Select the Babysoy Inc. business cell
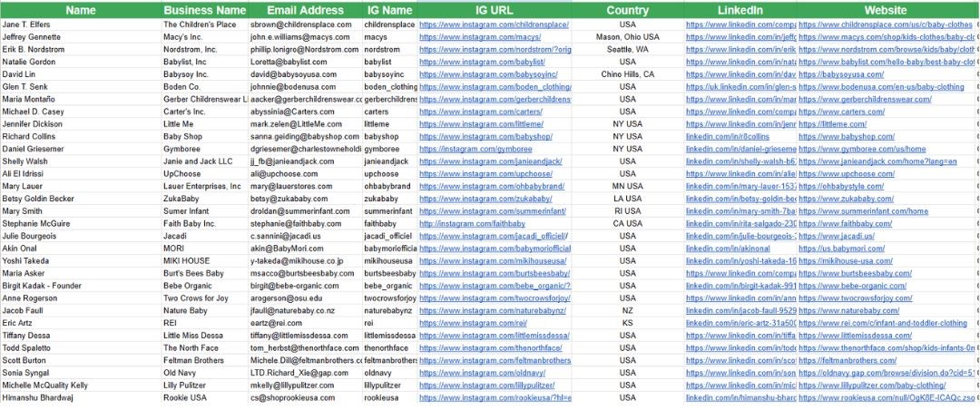The width and height of the screenshot is (980, 410). tap(205, 74)
